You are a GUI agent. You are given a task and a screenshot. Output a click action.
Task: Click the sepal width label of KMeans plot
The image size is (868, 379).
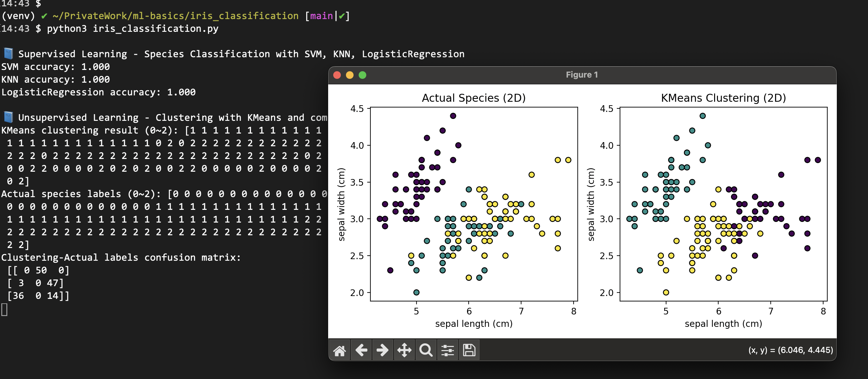pyautogui.click(x=591, y=204)
